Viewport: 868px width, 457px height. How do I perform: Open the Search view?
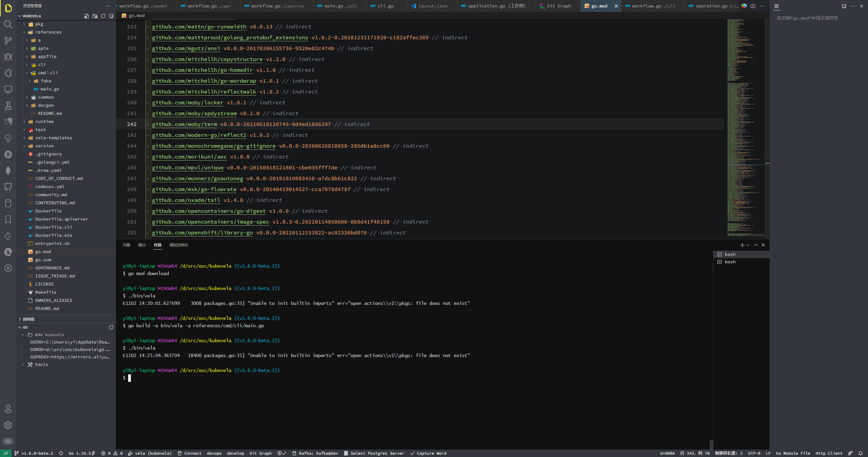(8, 24)
